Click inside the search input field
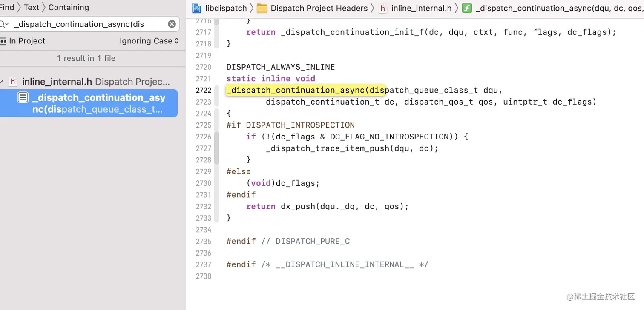This screenshot has width=644, height=310. pyautogui.click(x=85, y=24)
